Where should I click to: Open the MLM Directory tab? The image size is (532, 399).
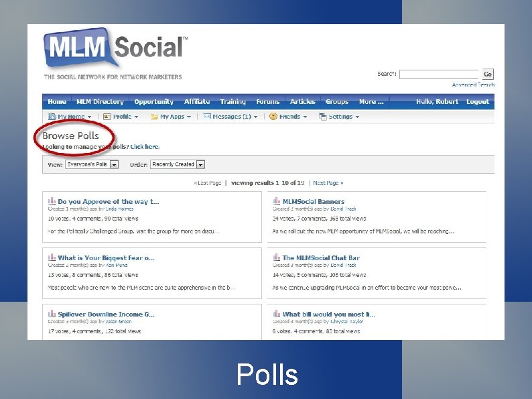click(100, 101)
